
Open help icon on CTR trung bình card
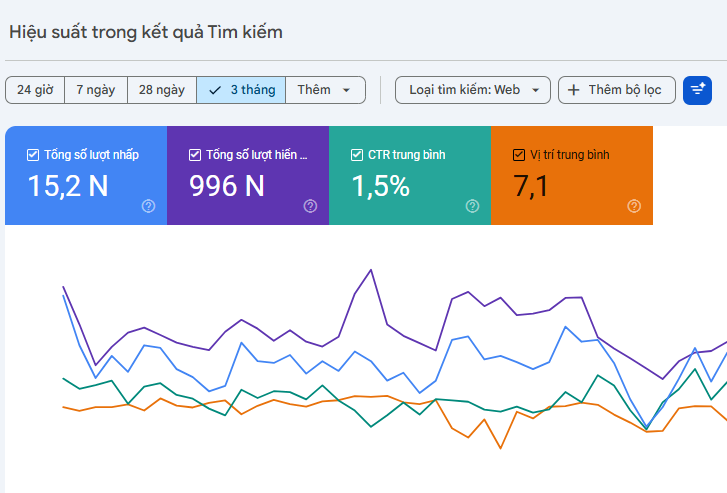tap(472, 206)
